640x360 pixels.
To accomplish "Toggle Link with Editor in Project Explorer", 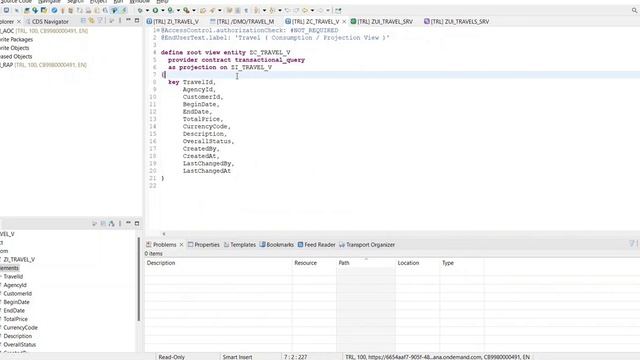I will (91, 21).
